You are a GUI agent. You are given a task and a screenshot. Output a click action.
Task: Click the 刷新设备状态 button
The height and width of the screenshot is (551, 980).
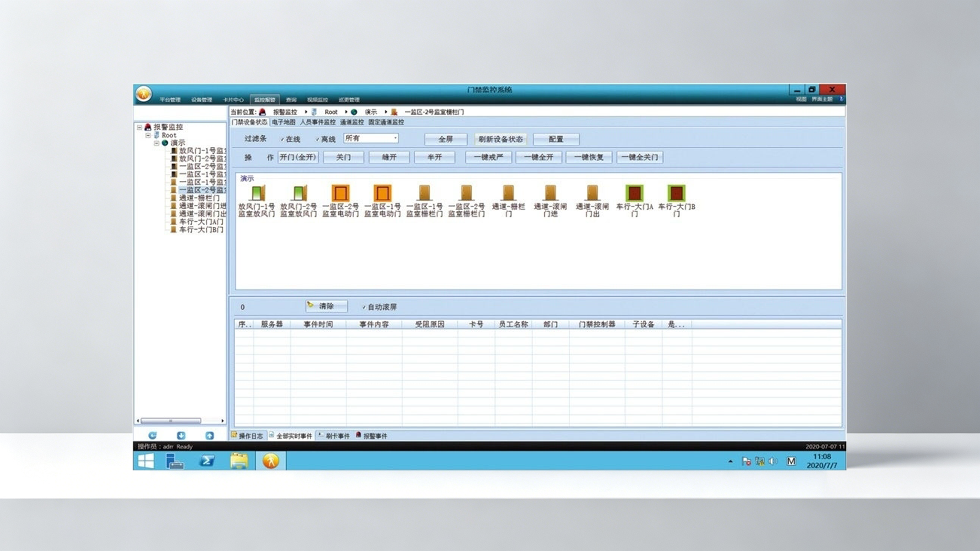coord(501,139)
